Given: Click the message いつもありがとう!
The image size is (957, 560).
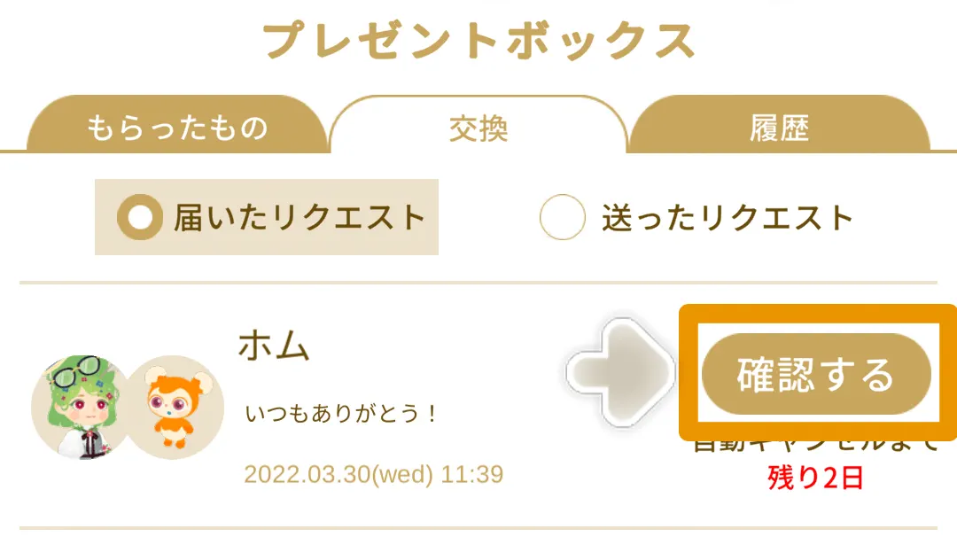Looking at the screenshot, I should 342,414.
